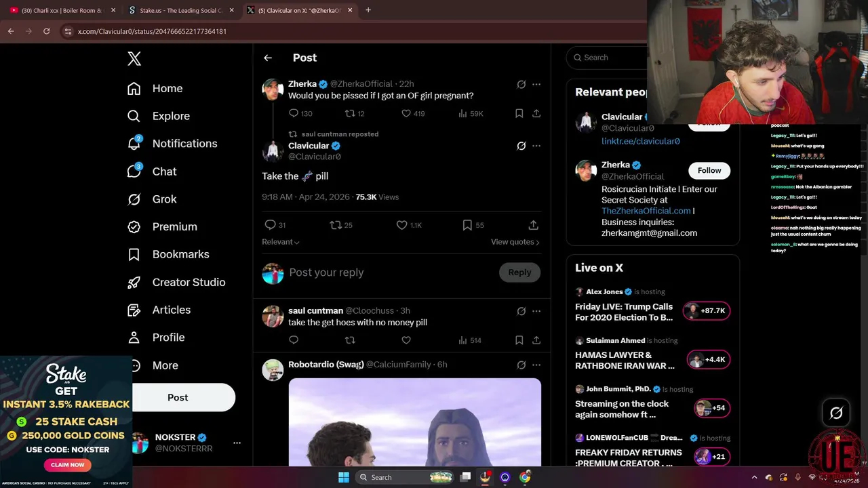Viewport: 868px width, 488px height.
Task: Open more options on Clavicular's post
Action: pos(536,146)
